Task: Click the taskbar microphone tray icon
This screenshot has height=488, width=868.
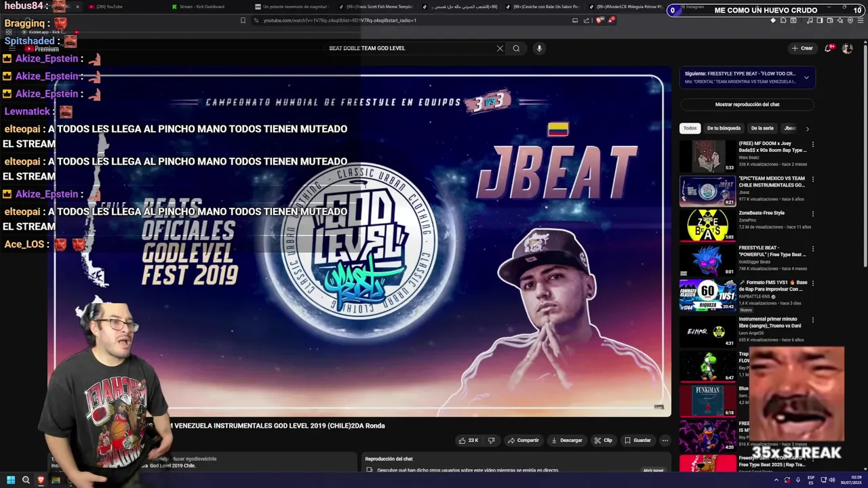Action: tap(798, 480)
